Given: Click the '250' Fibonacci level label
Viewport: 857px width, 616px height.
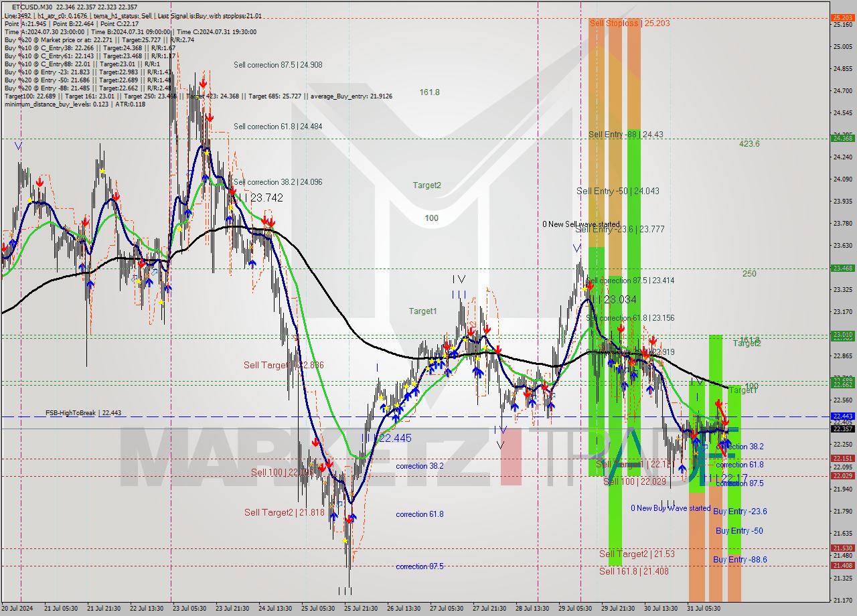Looking at the screenshot, I should (749, 274).
